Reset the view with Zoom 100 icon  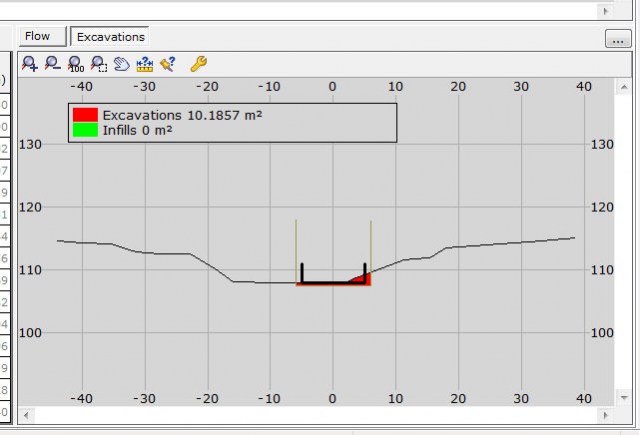coord(76,63)
